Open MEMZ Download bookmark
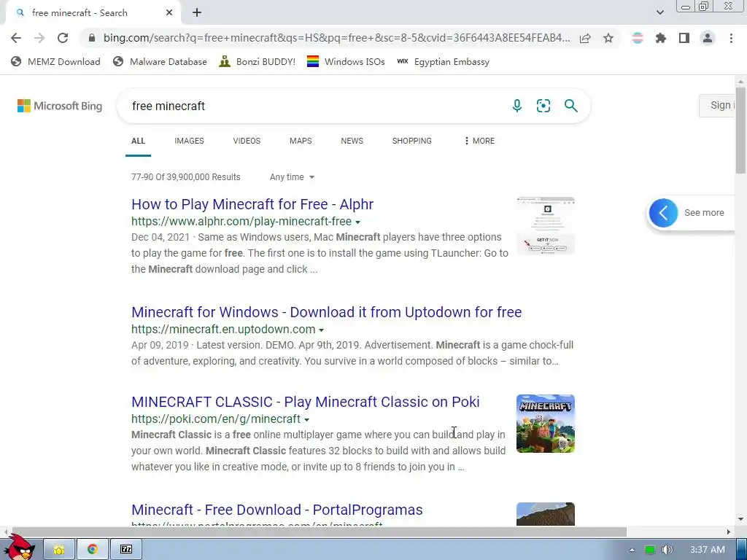 [55, 62]
